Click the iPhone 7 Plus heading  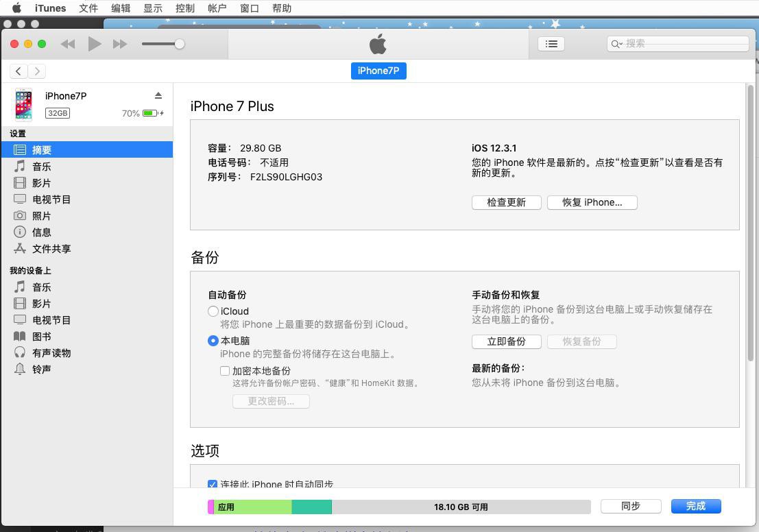(232, 106)
